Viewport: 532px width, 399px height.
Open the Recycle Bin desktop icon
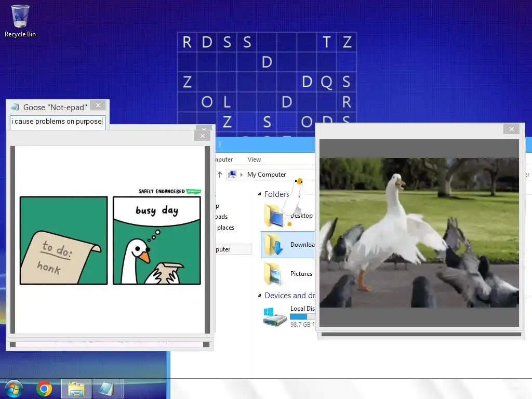[x=20, y=21]
